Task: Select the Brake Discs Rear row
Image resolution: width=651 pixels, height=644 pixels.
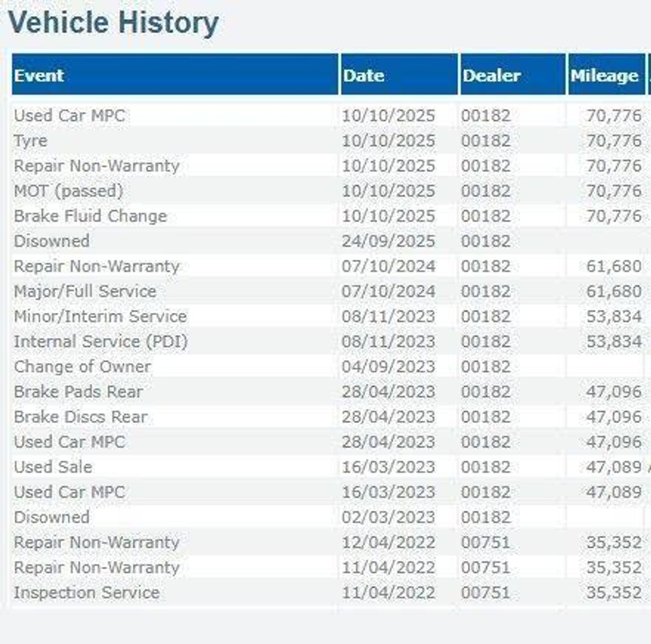Action: (80, 417)
